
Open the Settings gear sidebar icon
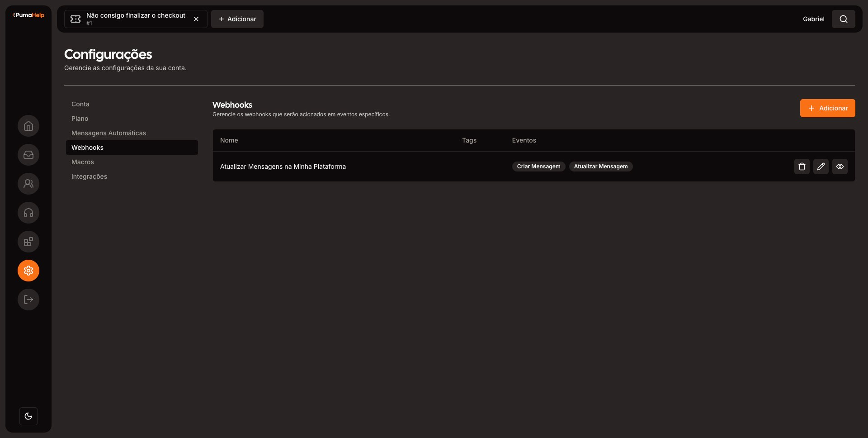[x=28, y=271]
